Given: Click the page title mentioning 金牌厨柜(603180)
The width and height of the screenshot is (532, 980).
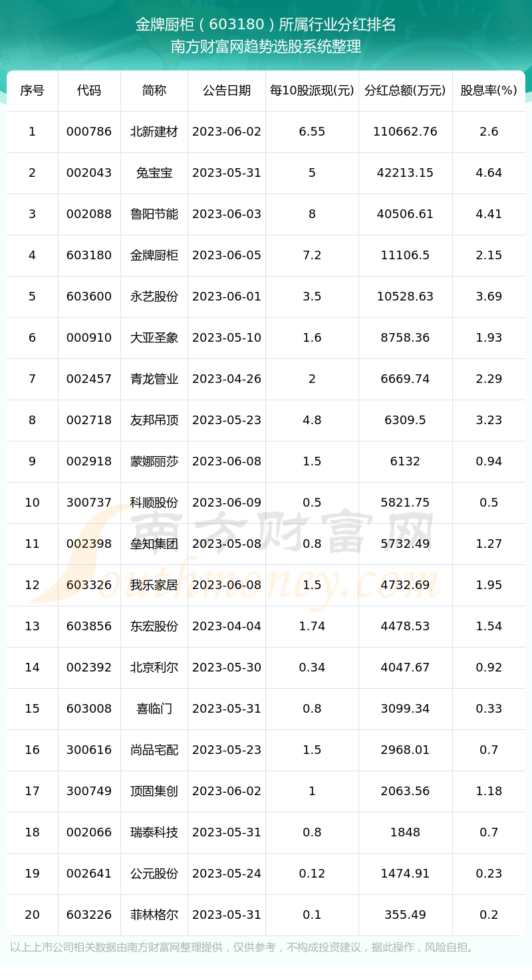Looking at the screenshot, I should coord(266,25).
